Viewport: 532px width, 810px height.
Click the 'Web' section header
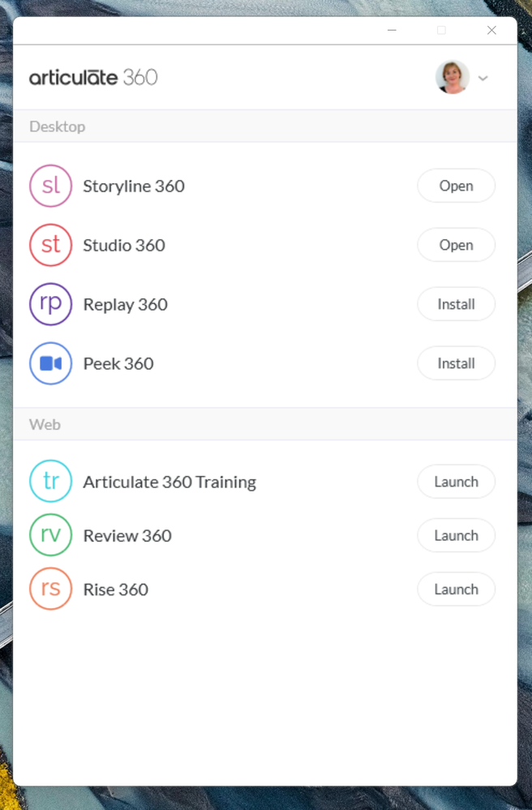pos(265,425)
